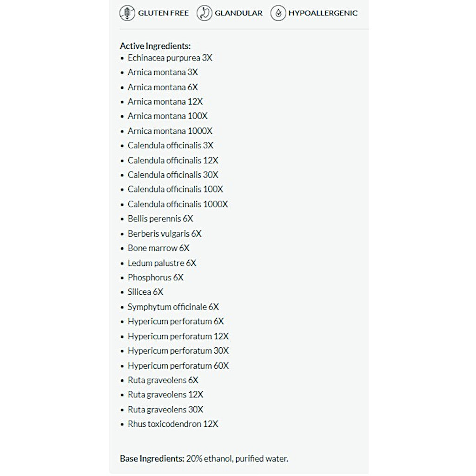
Task: Choose Phosphorus 6X in the ingredients
Action: point(155,278)
